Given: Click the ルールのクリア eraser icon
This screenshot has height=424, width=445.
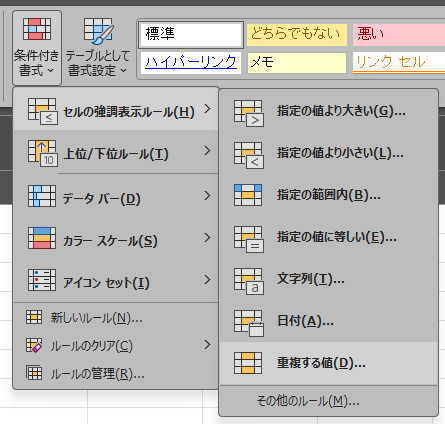Looking at the screenshot, I should tap(34, 345).
